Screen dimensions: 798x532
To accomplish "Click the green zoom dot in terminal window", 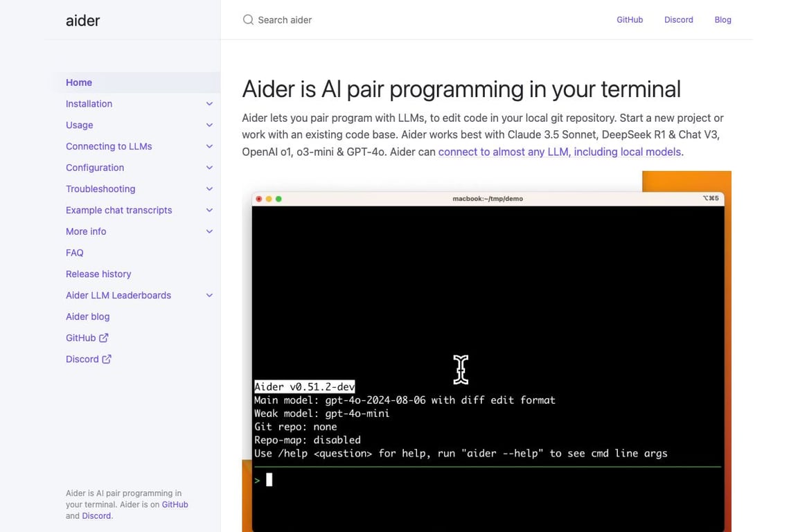I will [278, 199].
